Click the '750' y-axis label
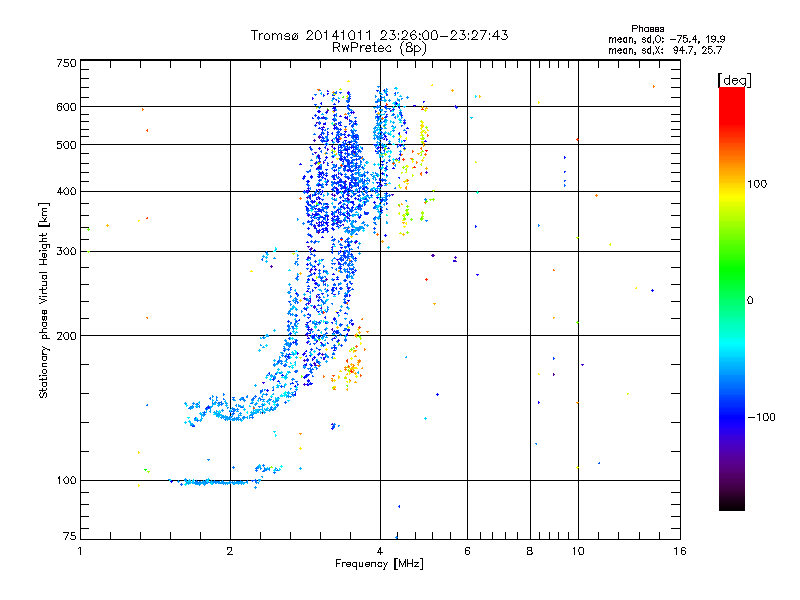Screen dimensions: 800x600 pyautogui.click(x=67, y=63)
